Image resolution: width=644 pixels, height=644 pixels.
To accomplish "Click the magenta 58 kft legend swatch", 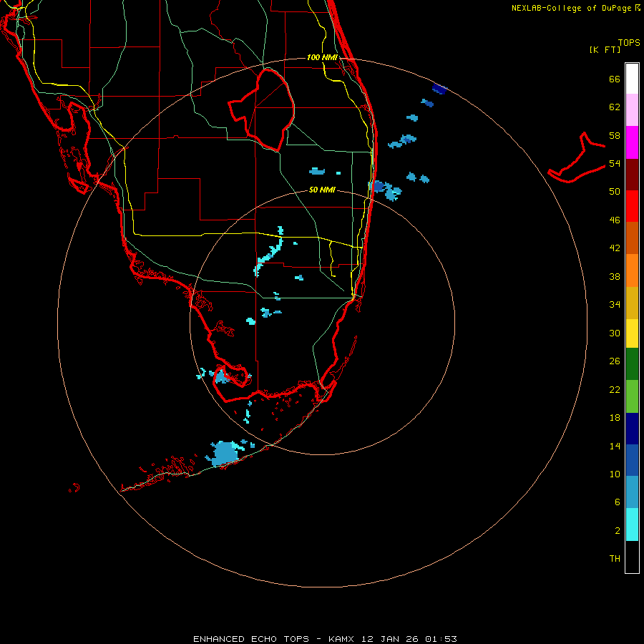I will point(632,142).
